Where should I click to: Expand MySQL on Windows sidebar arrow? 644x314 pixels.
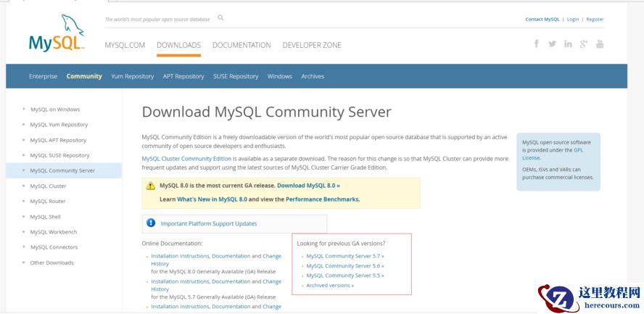(24, 110)
